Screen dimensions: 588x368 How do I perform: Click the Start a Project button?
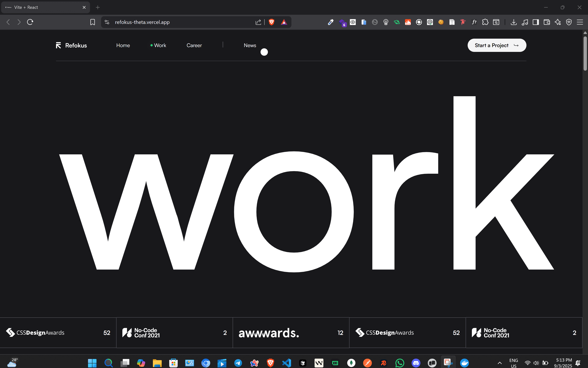pos(497,45)
